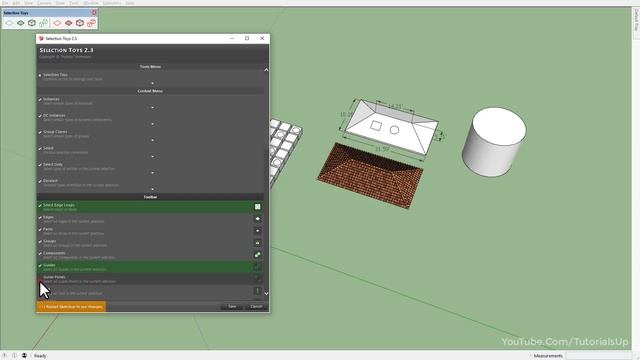Click green Select Groups icon in Selection Toys toolbar
This screenshot has width=640, height=360.
point(32,23)
